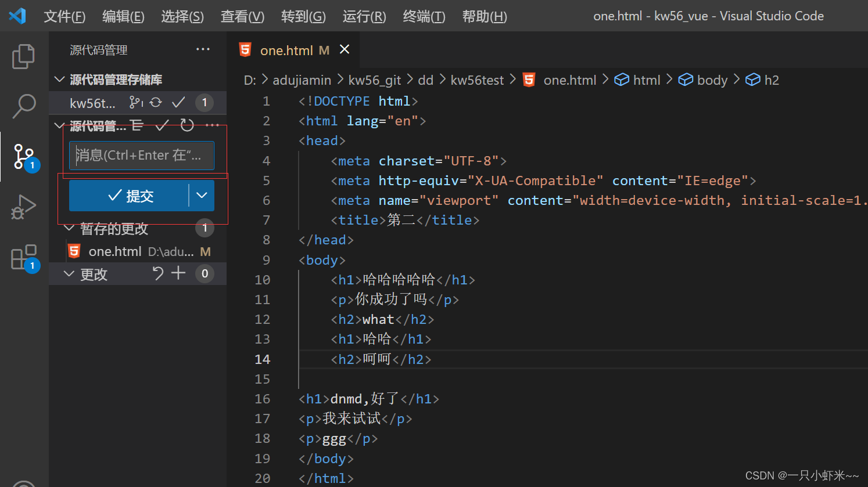868x487 pixels.
Task: Click the 更改 count badge 0
Action: tap(205, 273)
